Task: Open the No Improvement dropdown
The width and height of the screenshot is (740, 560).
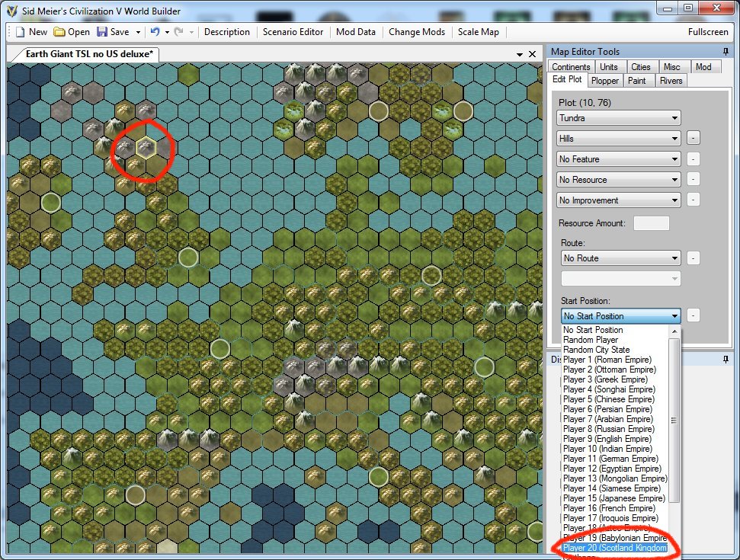Action: pos(618,200)
